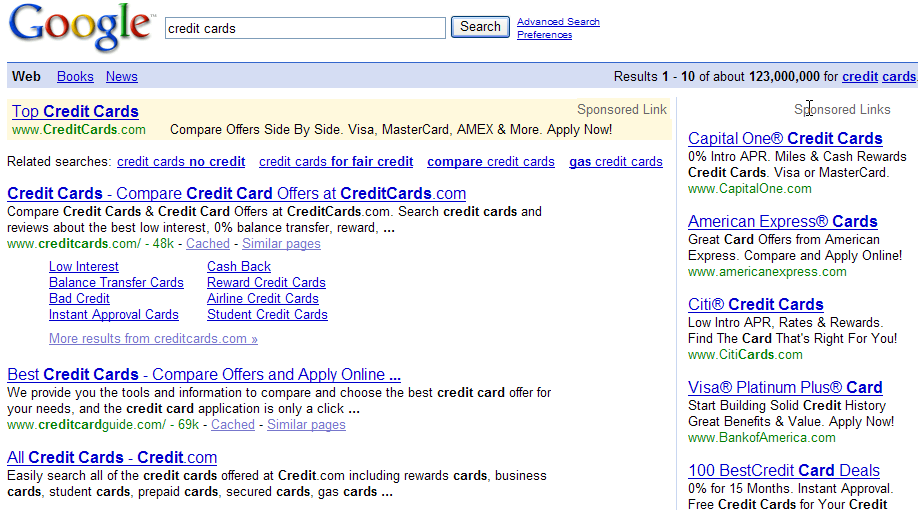Image resolution: width=918 pixels, height=510 pixels.
Task: Open Preferences link
Action: click(x=544, y=35)
